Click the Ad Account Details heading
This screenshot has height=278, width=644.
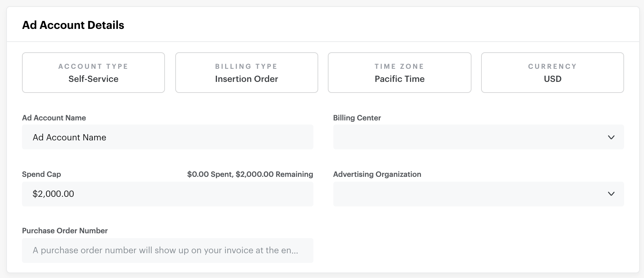pos(73,25)
